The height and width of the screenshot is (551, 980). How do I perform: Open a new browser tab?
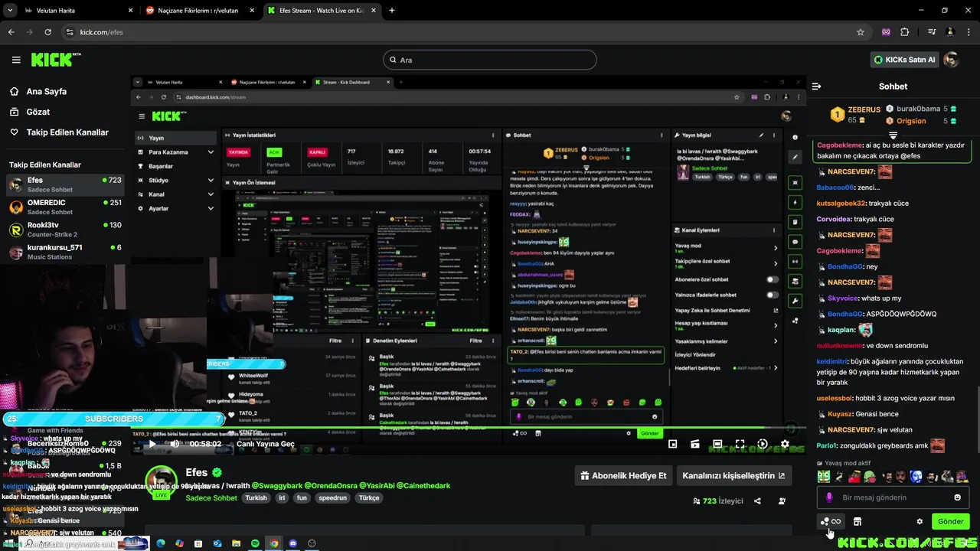392,11
